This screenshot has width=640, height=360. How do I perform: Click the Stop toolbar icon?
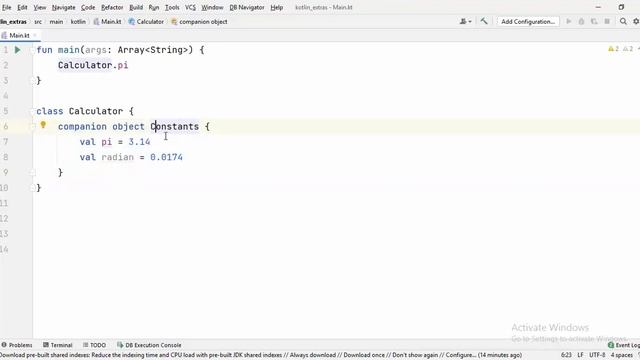607,21
